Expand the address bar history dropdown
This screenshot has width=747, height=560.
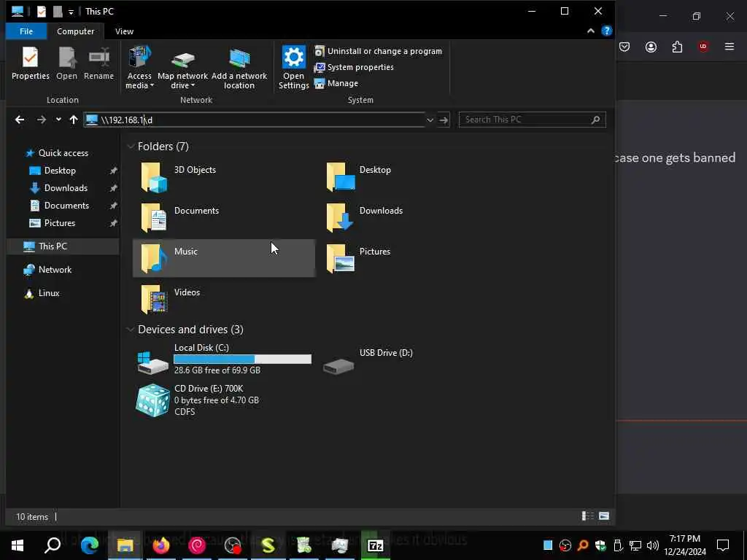430,120
